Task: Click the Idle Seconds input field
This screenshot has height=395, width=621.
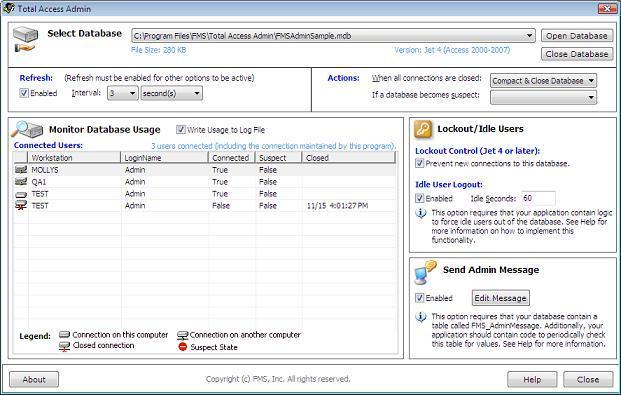Action: pos(538,198)
